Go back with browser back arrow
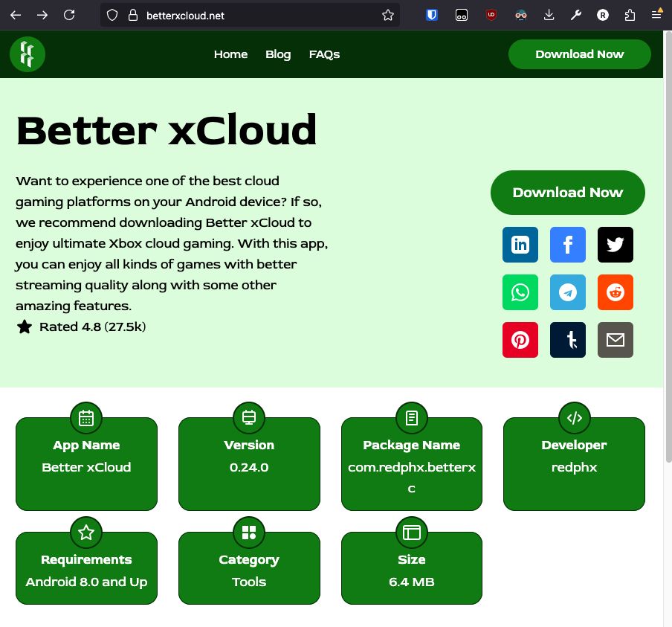Image resolution: width=672 pixels, height=627 pixels. pos(16,16)
